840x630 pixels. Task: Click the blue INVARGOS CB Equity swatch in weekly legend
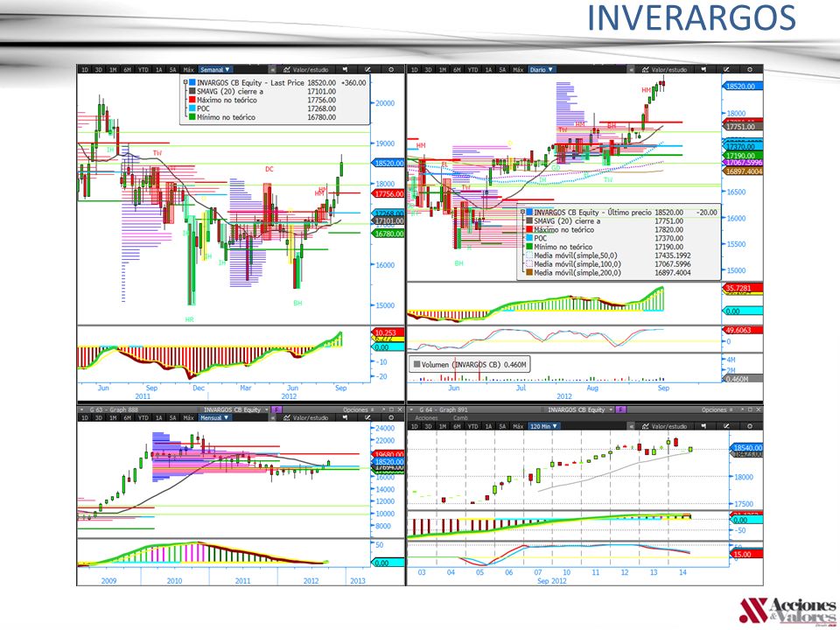pos(192,83)
